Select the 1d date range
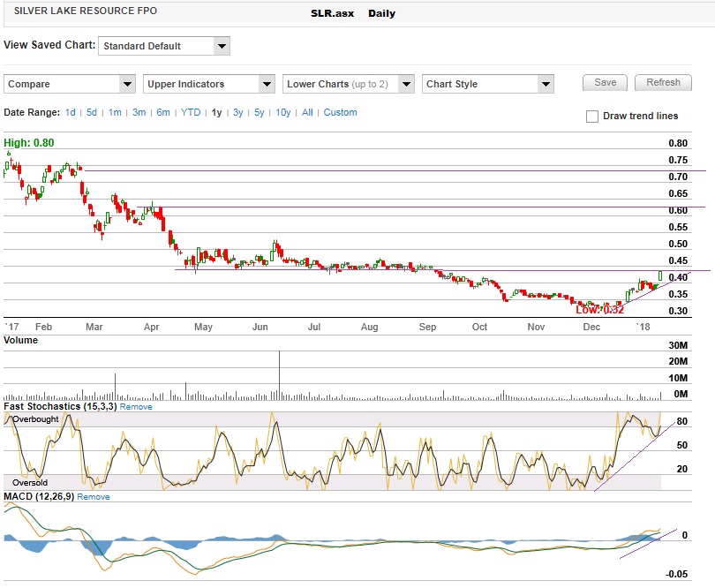The height and width of the screenshot is (588, 715). point(71,112)
